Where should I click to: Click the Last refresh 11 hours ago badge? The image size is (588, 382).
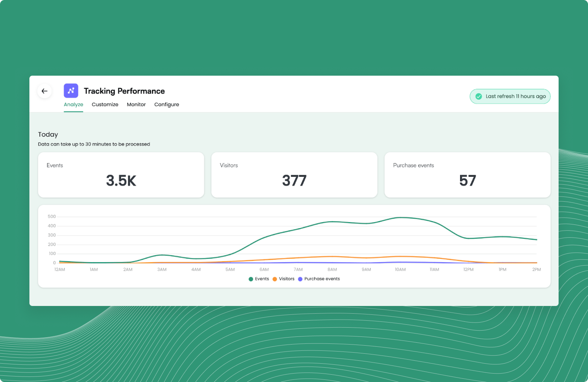[510, 97]
